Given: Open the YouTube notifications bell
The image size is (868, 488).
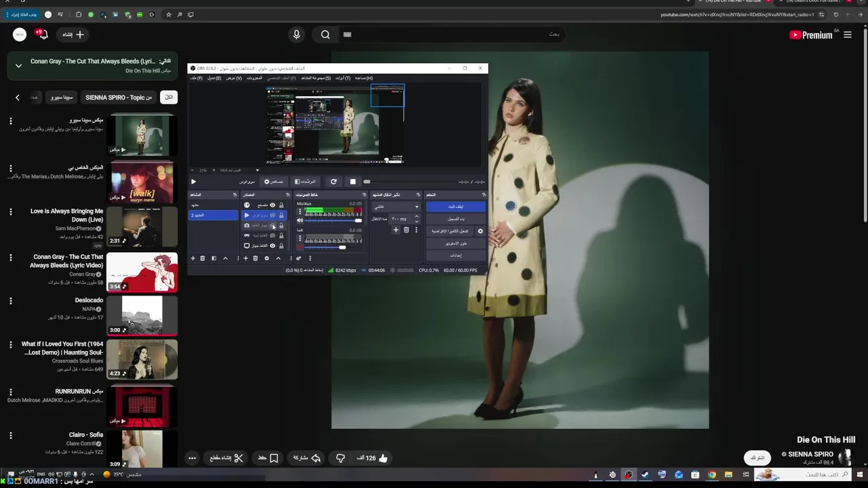Looking at the screenshot, I should [x=43, y=35].
